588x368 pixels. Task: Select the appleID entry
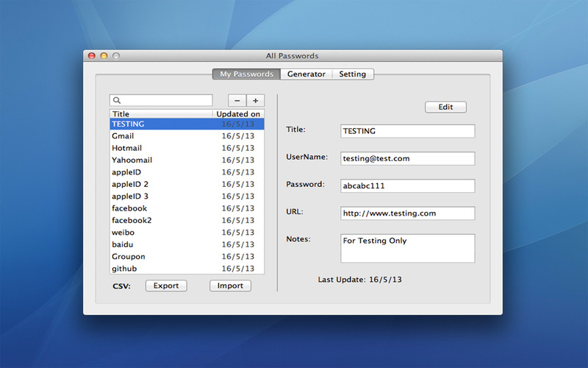click(x=187, y=172)
